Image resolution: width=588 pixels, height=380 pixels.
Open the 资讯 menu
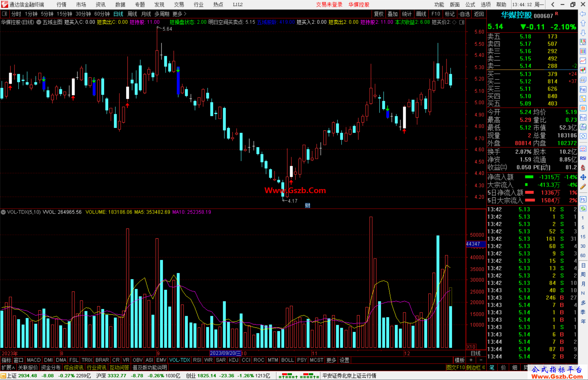(100, 5)
